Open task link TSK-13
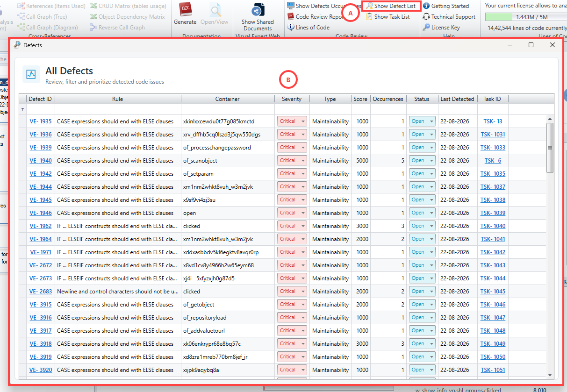Image resolution: width=567 pixels, height=392 pixels. pos(493,121)
